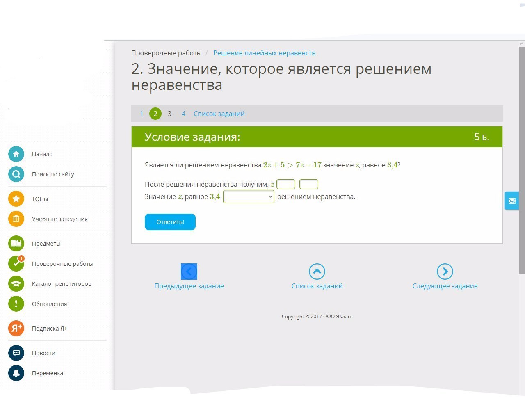Go to Следующее задание arrow link
Image resolution: width=525 pixels, height=420 pixels.
coord(445,272)
